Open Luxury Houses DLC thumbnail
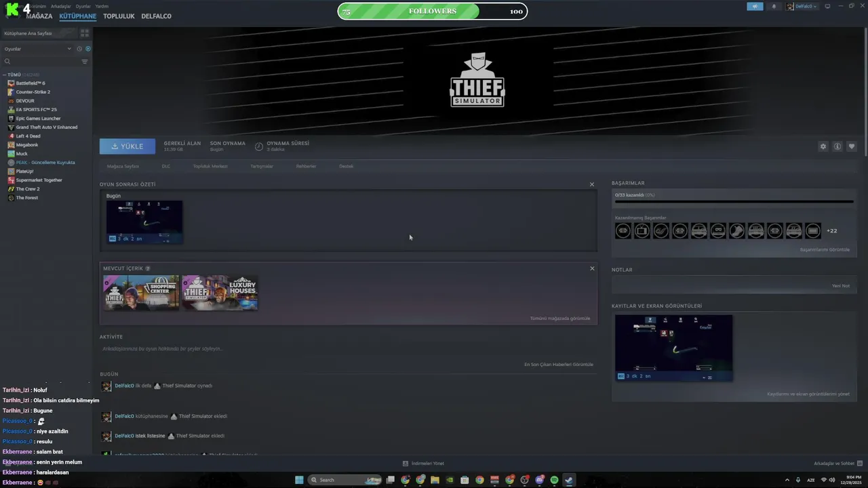The width and height of the screenshot is (868, 488). 220,292
